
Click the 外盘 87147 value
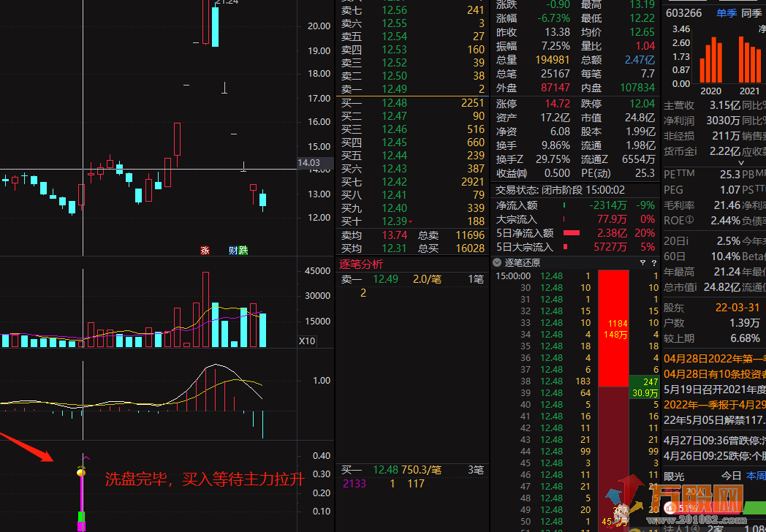pos(555,88)
